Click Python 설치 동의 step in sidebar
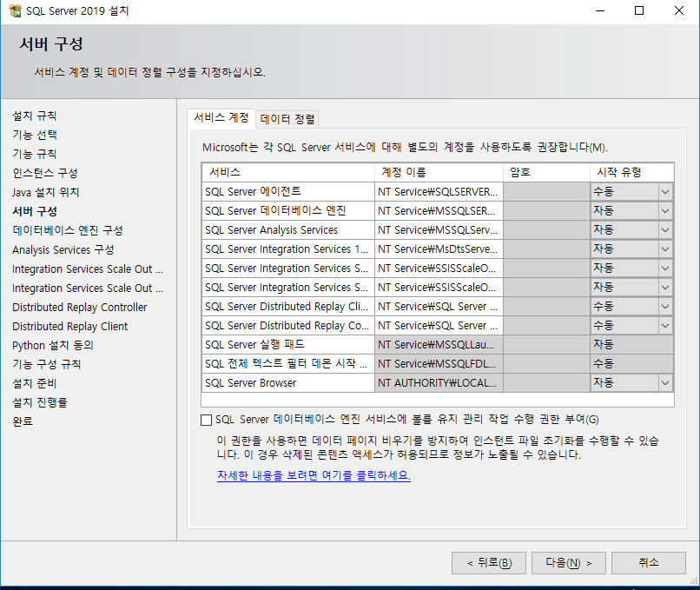The image size is (700, 590). (53, 346)
